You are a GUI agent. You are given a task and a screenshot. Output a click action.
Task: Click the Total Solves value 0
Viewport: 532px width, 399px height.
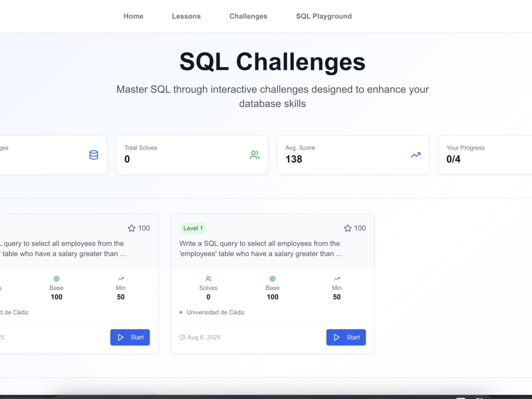coord(127,159)
